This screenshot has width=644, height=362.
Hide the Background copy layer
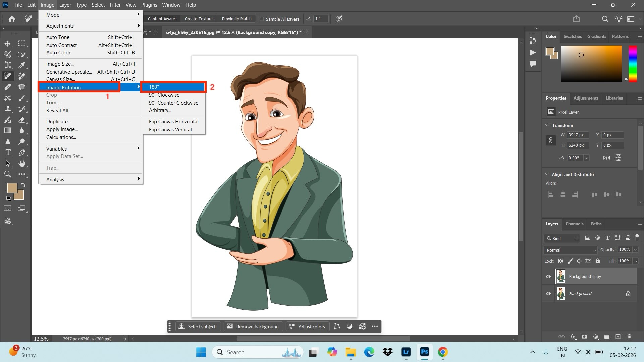(x=548, y=277)
